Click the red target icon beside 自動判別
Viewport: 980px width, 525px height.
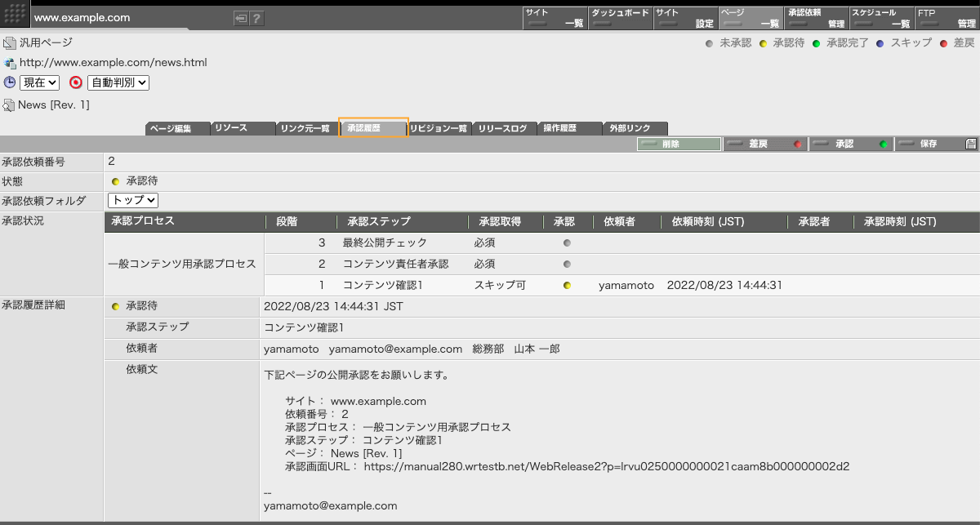76,82
